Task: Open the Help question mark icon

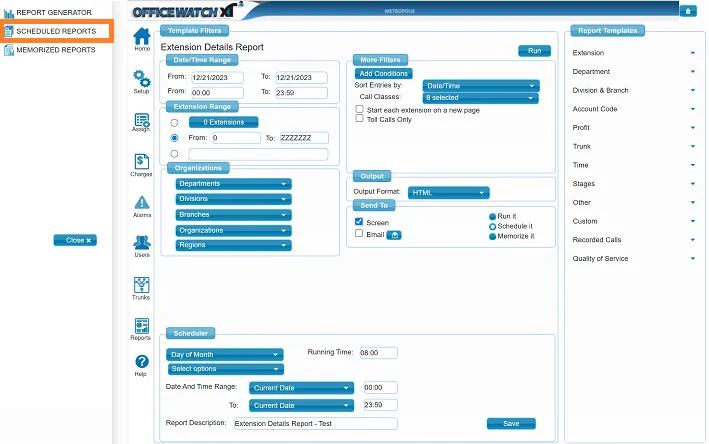Action: [x=142, y=362]
